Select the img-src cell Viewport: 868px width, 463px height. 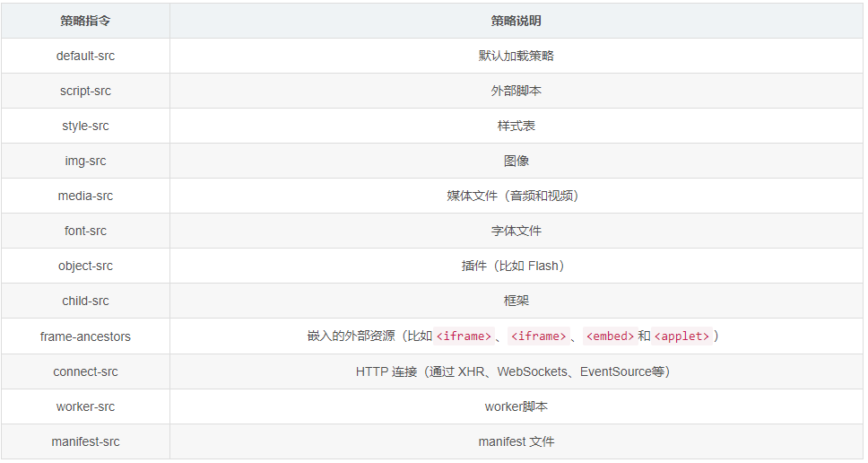tap(85, 161)
